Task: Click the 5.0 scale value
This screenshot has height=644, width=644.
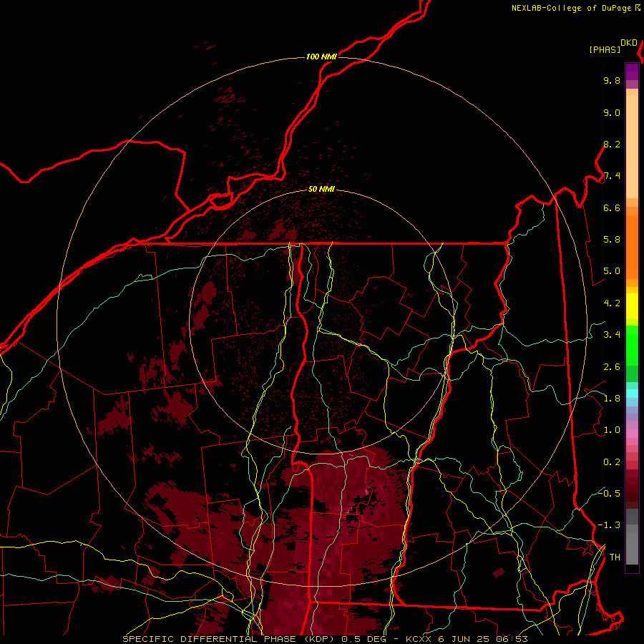Action: (x=612, y=271)
